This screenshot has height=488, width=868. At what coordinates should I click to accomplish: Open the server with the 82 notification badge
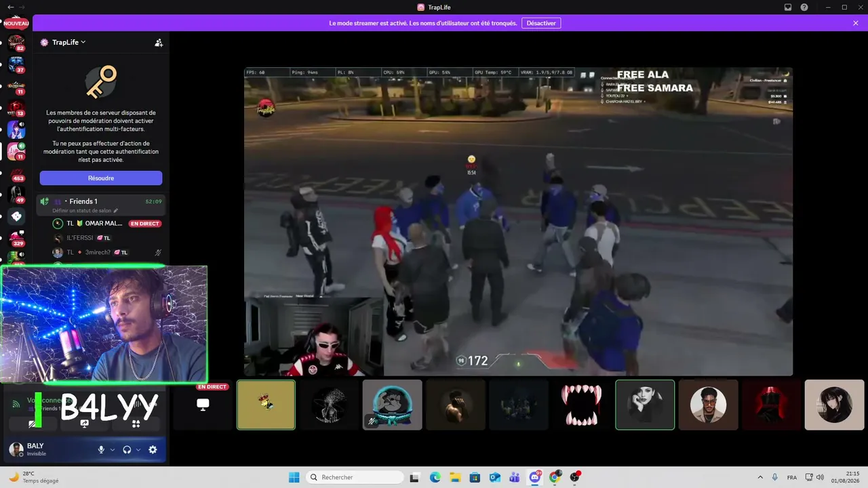(16, 44)
